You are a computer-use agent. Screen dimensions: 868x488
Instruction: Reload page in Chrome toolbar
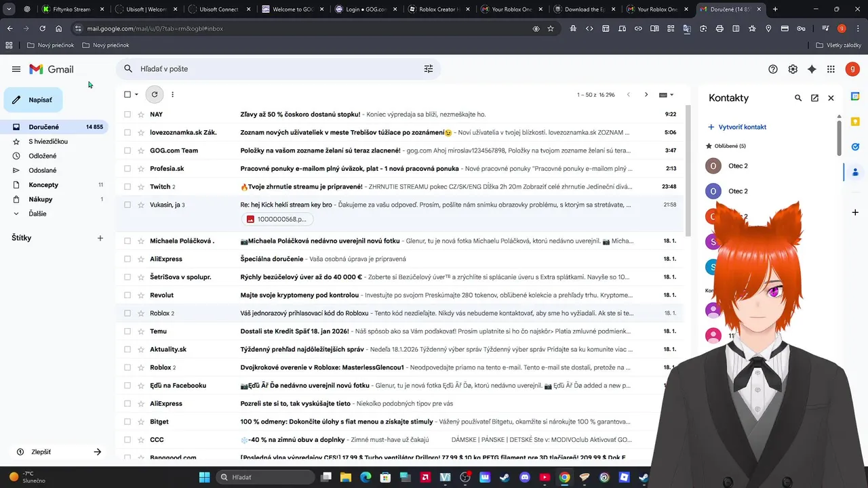[x=42, y=28]
